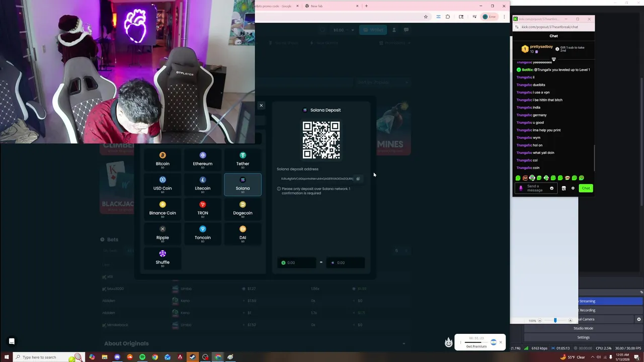This screenshot has width=644, height=362.
Task: Click the USD amount converter field
Action: click(x=297, y=262)
